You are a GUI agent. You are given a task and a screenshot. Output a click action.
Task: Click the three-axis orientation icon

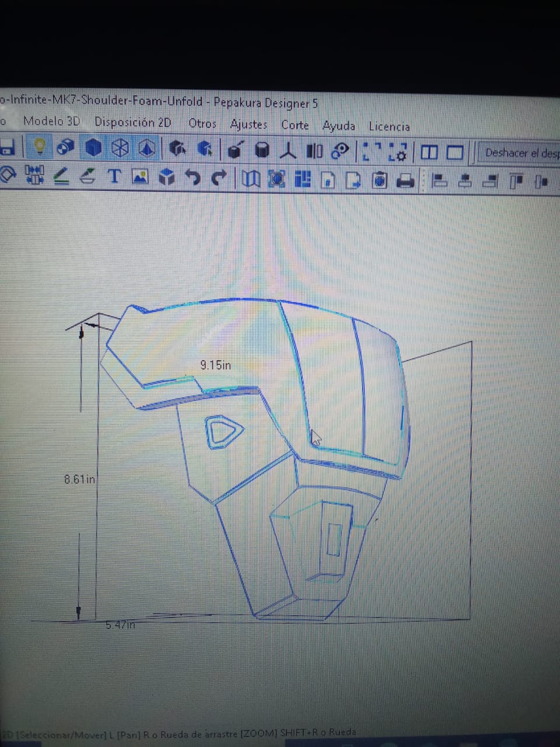click(x=288, y=151)
